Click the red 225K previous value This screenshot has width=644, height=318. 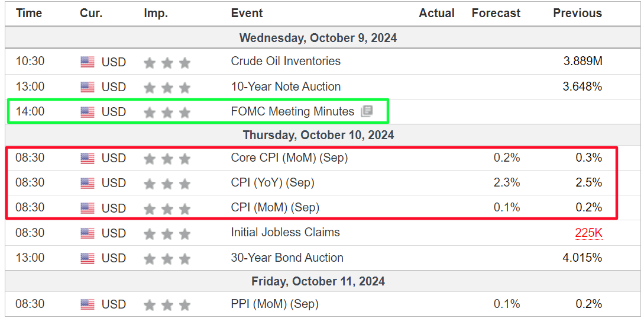click(588, 233)
